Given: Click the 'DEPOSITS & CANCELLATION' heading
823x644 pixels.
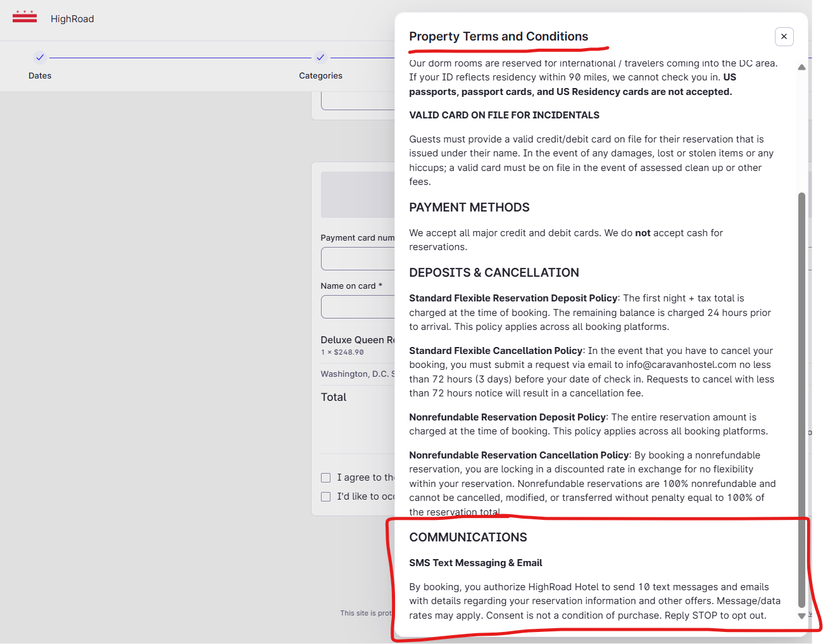Looking at the screenshot, I should coord(494,273).
